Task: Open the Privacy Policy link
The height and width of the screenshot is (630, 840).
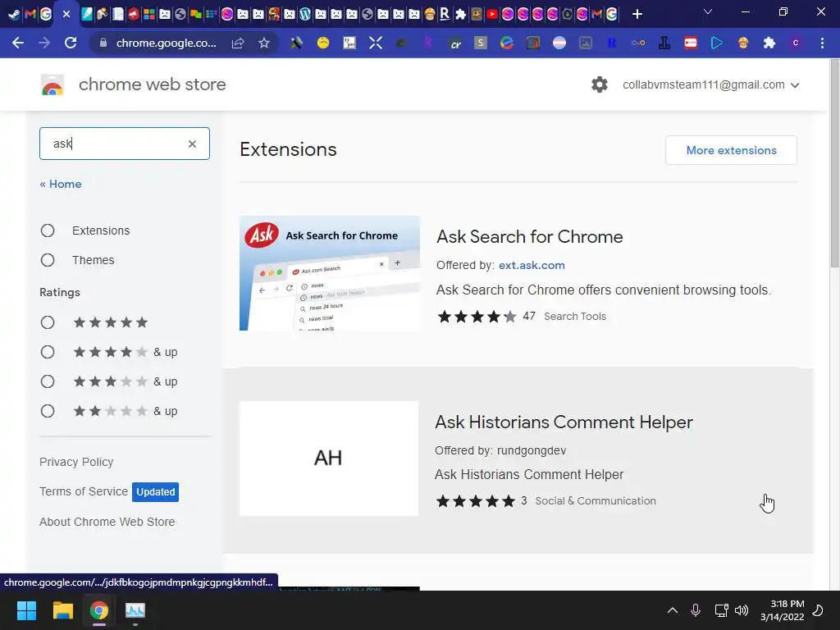Action: point(76,462)
